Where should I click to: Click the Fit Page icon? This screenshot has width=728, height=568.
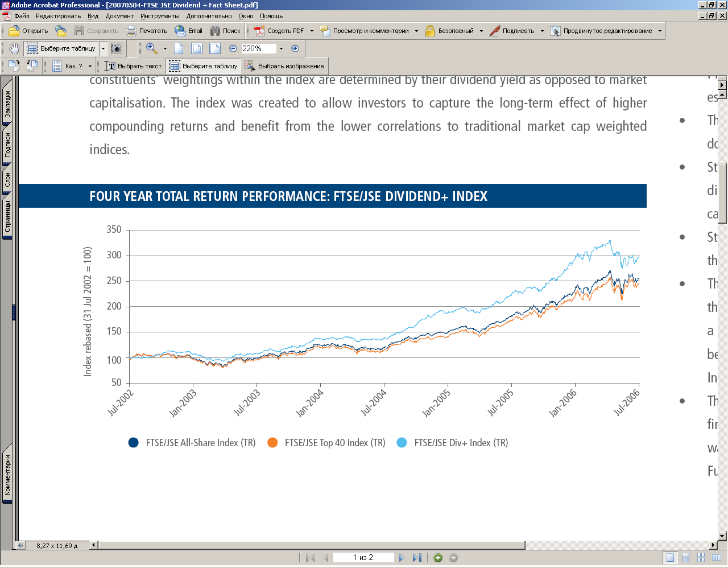(x=196, y=48)
